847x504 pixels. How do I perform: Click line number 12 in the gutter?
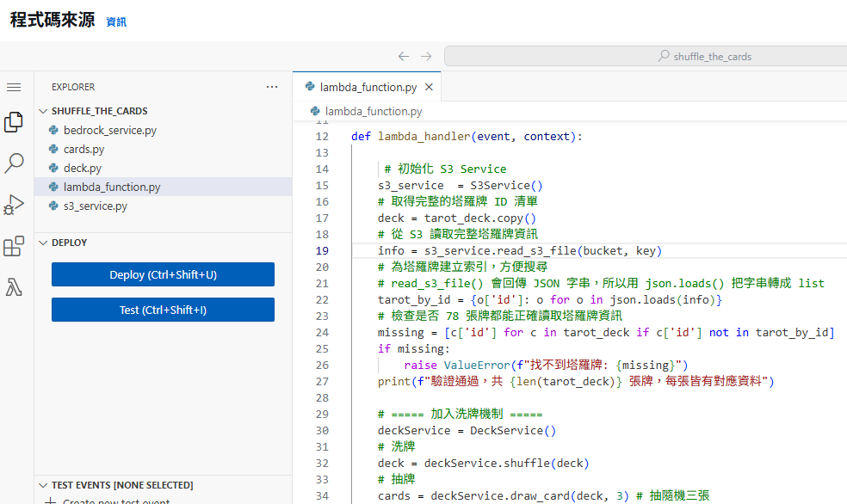click(322, 137)
